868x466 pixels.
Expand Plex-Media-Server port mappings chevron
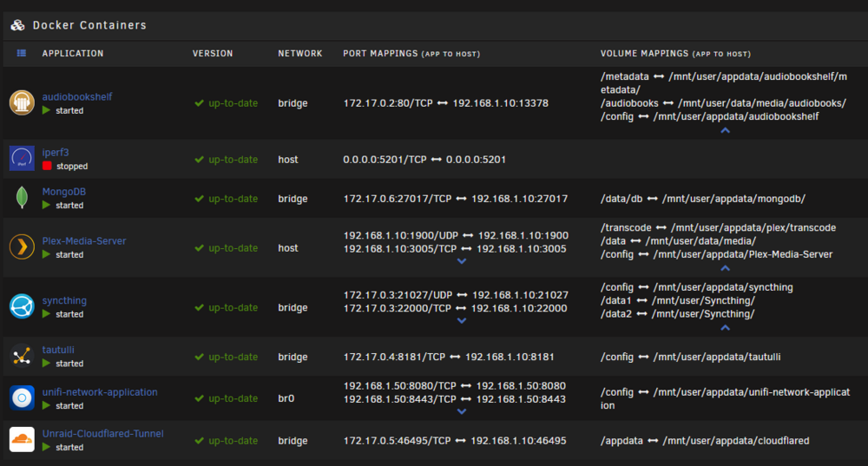[462, 261]
